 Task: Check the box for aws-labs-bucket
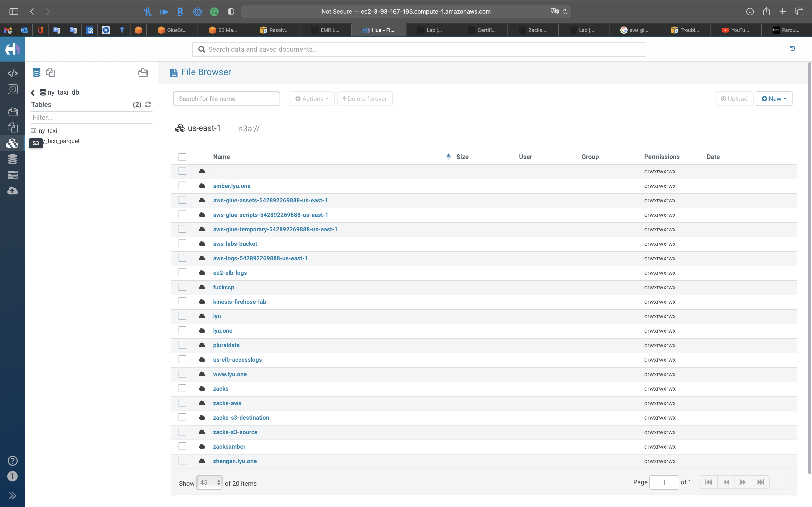pos(182,244)
